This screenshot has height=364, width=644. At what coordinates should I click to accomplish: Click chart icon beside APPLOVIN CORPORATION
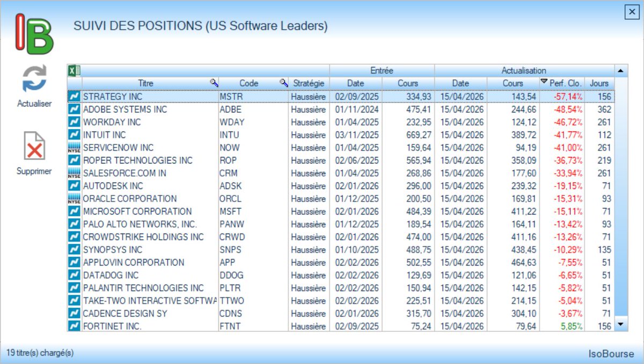tap(74, 262)
